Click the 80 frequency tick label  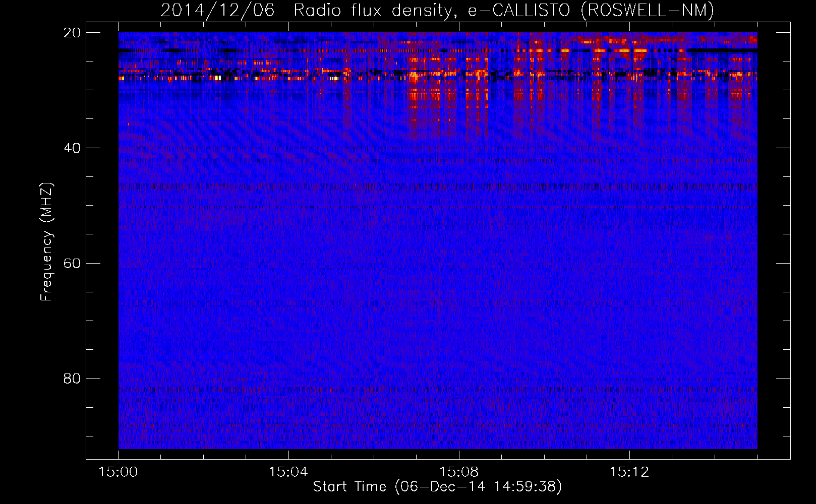(72, 379)
